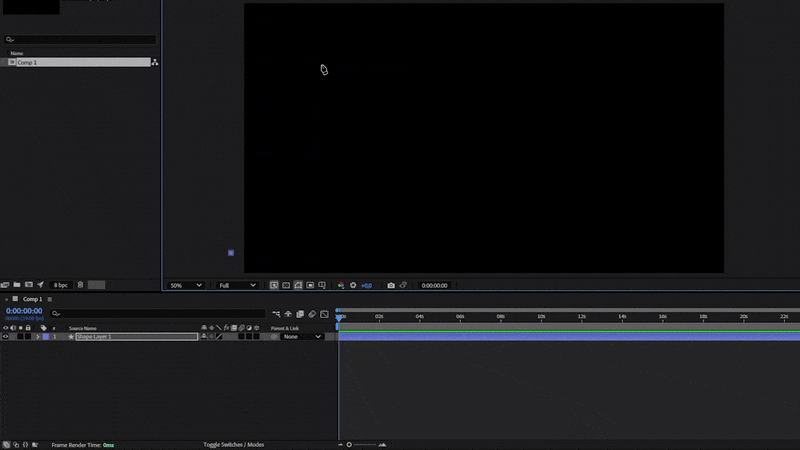Open the Full resolution dropdown

point(237,285)
